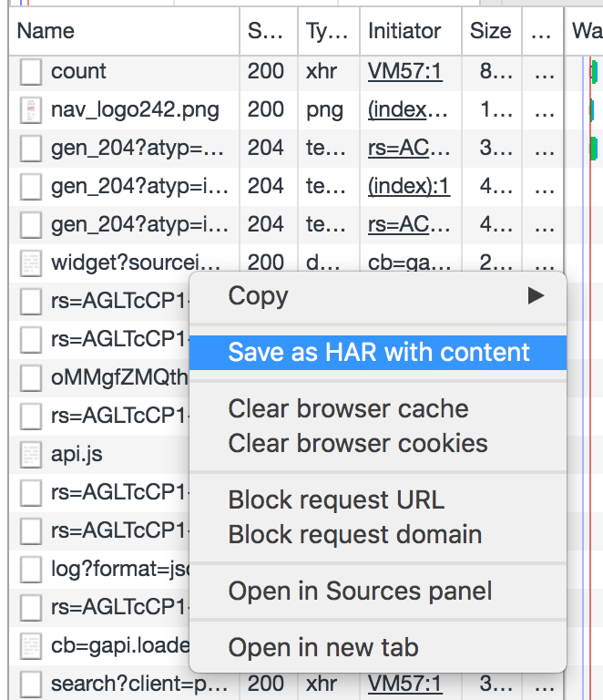Screen dimensions: 603x700
Task: Select Clear browser cache
Action: pos(348,409)
